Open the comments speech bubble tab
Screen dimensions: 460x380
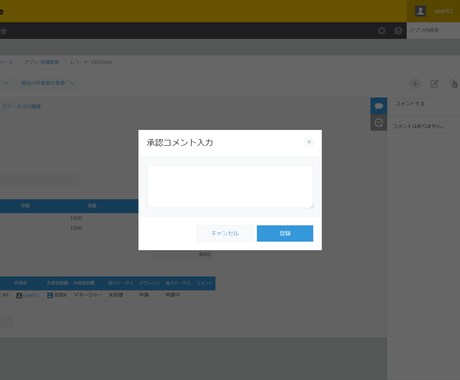click(379, 106)
